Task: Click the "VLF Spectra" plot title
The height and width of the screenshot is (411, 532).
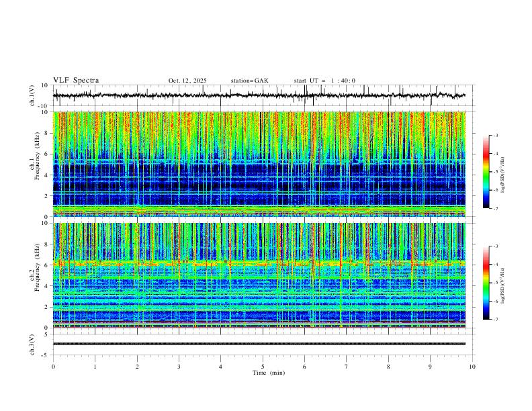Action: coord(76,81)
